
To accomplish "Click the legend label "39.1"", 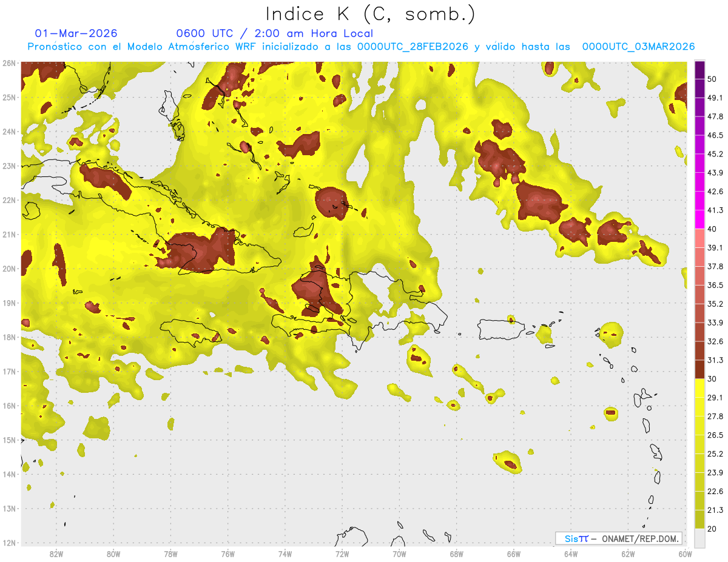I will pyautogui.click(x=715, y=248).
